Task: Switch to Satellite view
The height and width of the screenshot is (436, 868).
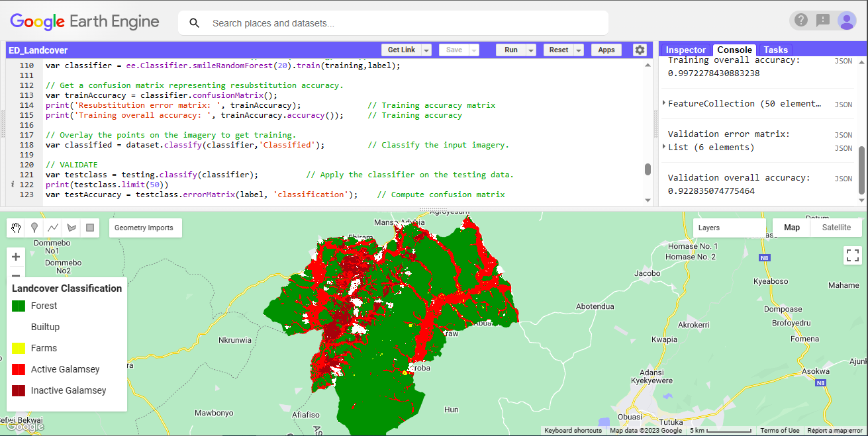Action: 836,227
